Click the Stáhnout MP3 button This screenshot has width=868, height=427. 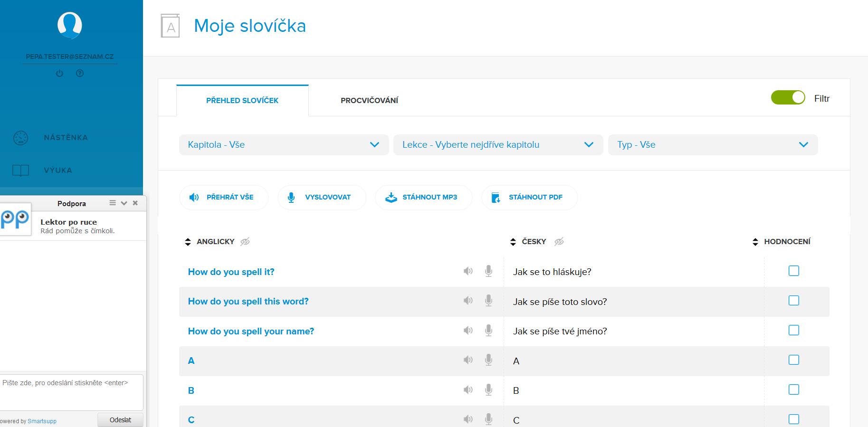[x=423, y=197]
